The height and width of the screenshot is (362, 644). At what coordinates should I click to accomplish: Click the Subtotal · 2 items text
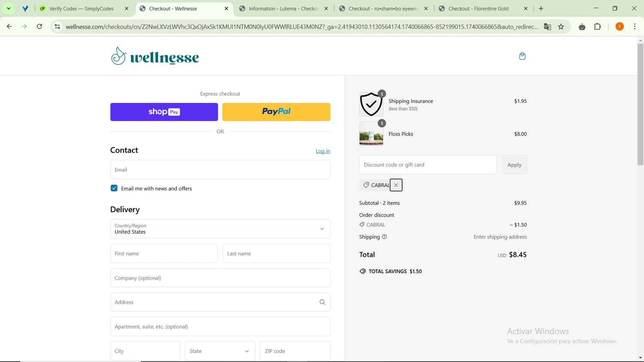[x=380, y=203]
